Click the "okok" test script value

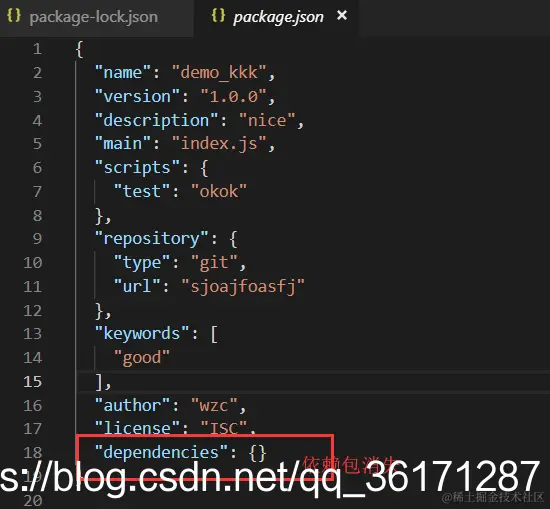click(x=219, y=191)
